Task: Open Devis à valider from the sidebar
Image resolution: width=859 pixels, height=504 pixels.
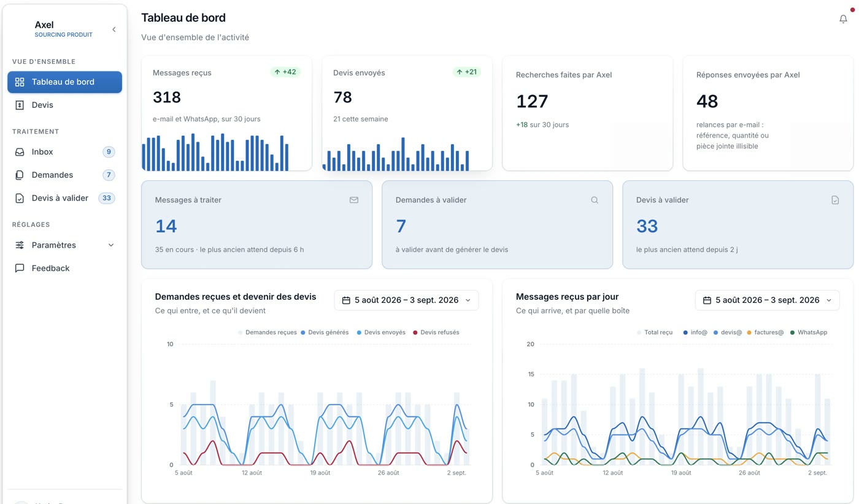Action: coord(65,199)
